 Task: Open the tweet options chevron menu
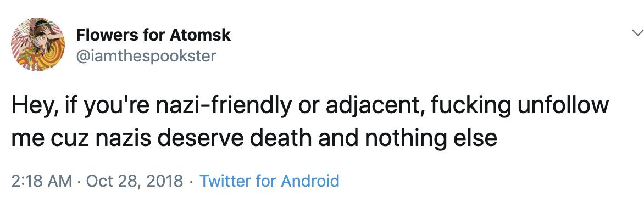[637, 33]
